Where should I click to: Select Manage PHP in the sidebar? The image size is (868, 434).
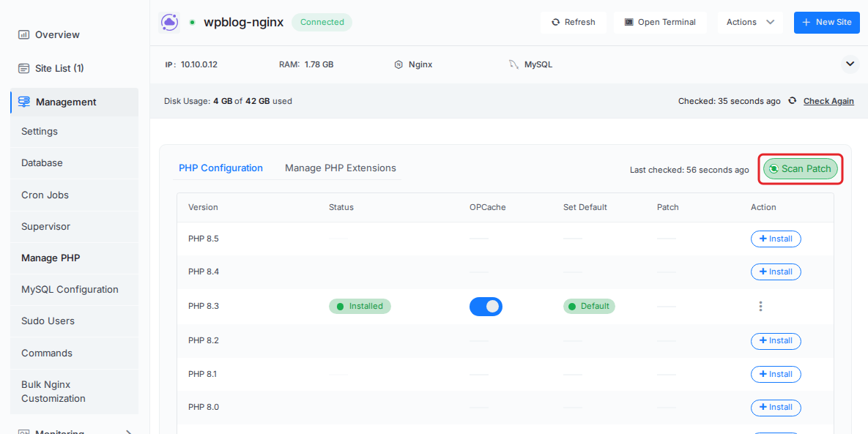[x=74, y=258]
